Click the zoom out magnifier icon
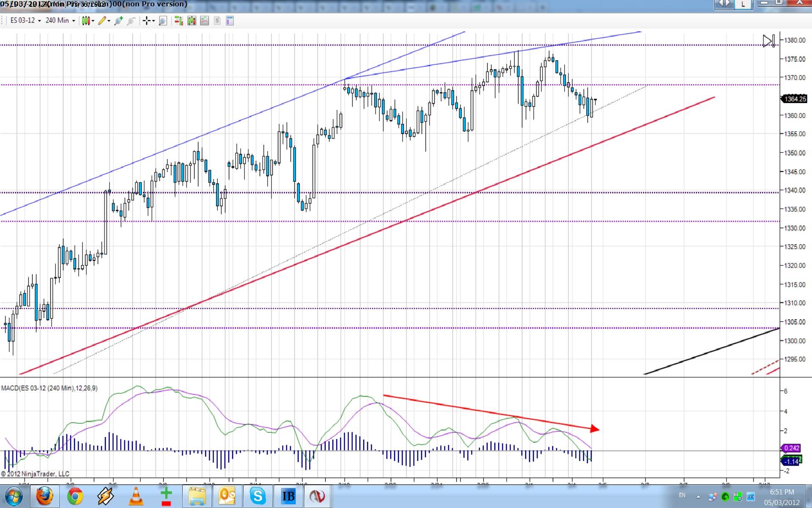Viewport: 812px width, 508px height. (x=132, y=21)
